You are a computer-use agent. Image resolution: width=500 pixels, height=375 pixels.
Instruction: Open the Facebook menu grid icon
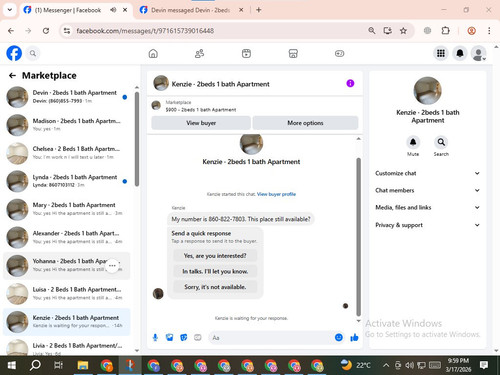[x=441, y=53]
